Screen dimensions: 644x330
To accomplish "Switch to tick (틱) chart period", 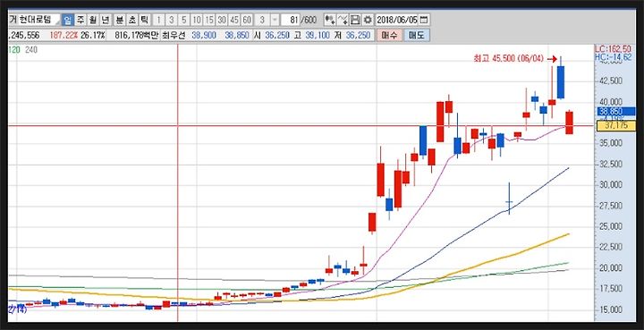I will 145,20.
